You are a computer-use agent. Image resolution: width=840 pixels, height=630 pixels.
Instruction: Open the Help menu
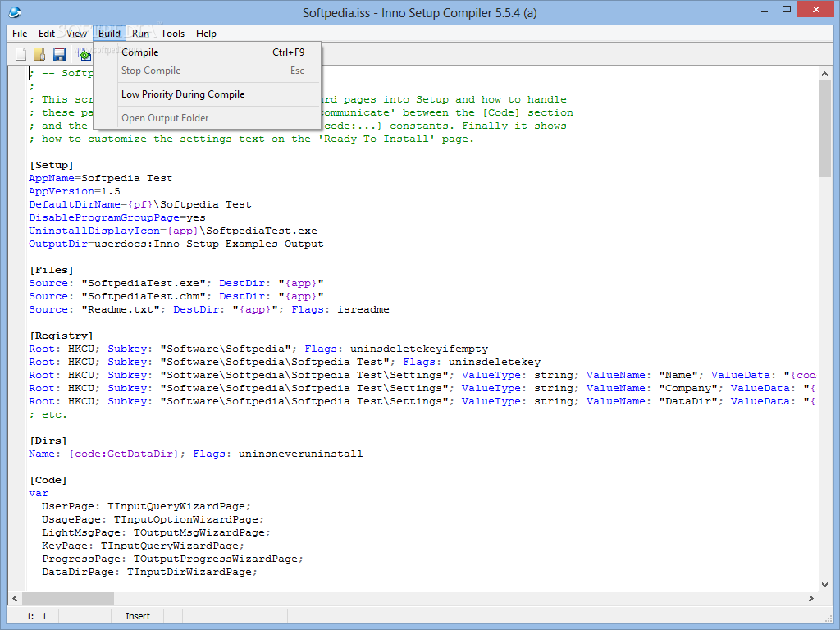pos(206,33)
